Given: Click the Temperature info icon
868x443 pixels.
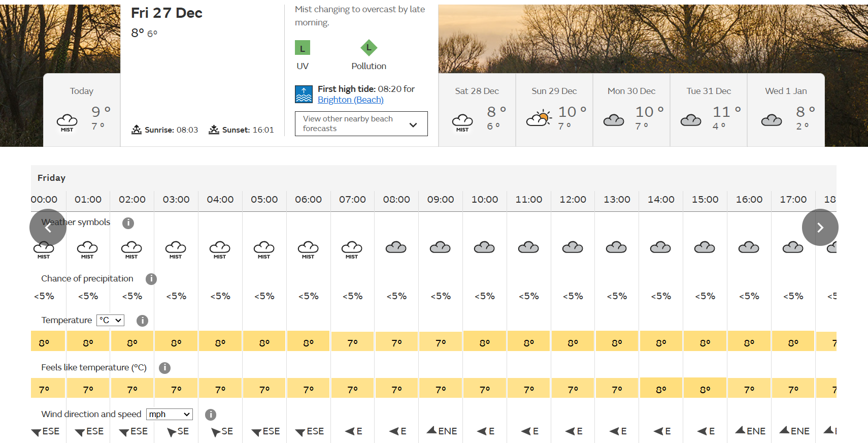Looking at the screenshot, I should tap(142, 321).
